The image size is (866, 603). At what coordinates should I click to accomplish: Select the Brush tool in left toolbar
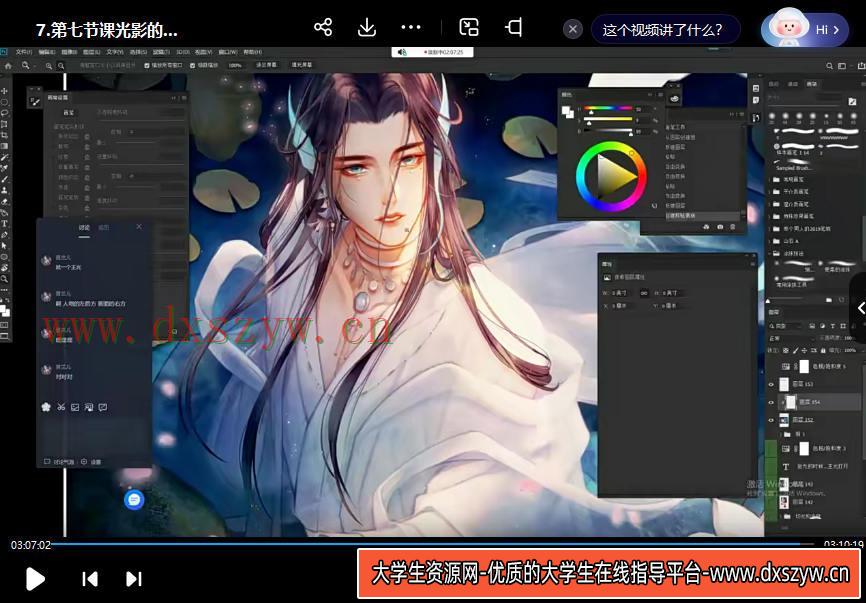(5, 178)
